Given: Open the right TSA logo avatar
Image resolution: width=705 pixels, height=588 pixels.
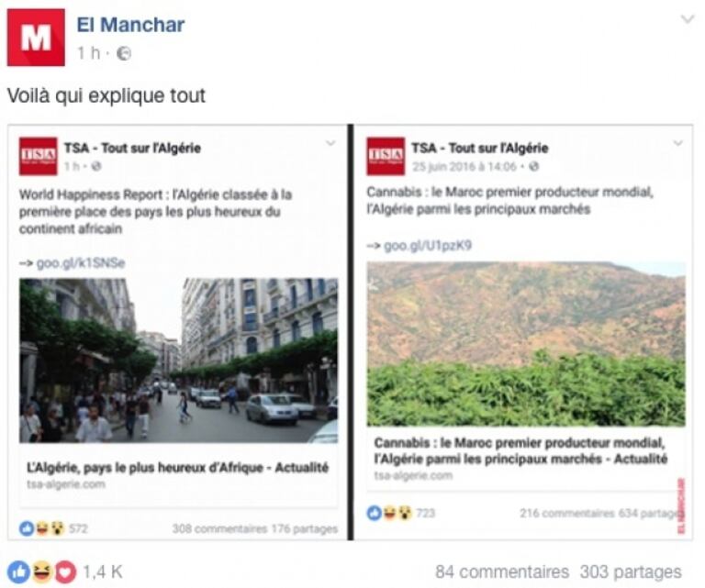Looking at the screenshot, I should (386, 156).
